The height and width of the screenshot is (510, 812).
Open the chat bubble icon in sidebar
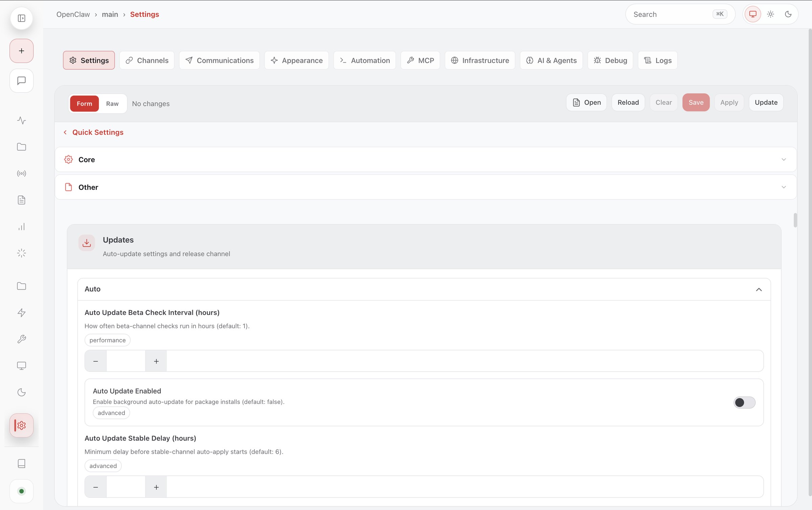[21, 81]
